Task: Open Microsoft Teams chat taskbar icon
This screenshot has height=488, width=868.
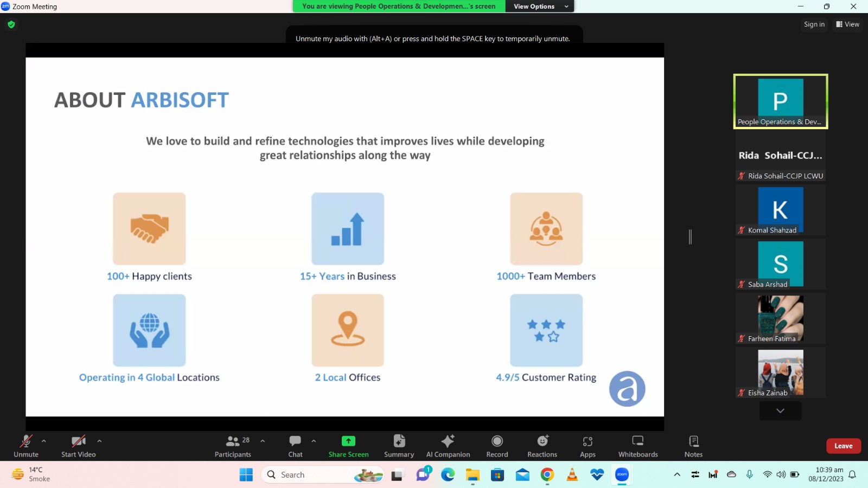Action: [x=423, y=475]
